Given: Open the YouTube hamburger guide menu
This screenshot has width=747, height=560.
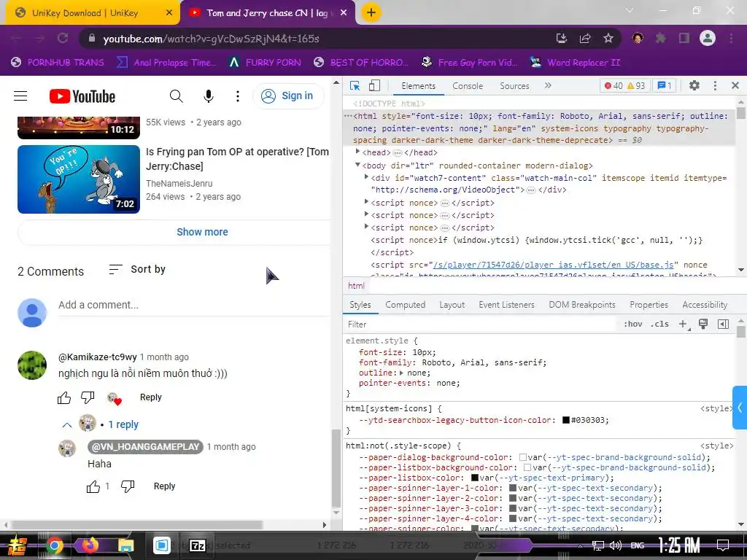Looking at the screenshot, I should (x=20, y=96).
